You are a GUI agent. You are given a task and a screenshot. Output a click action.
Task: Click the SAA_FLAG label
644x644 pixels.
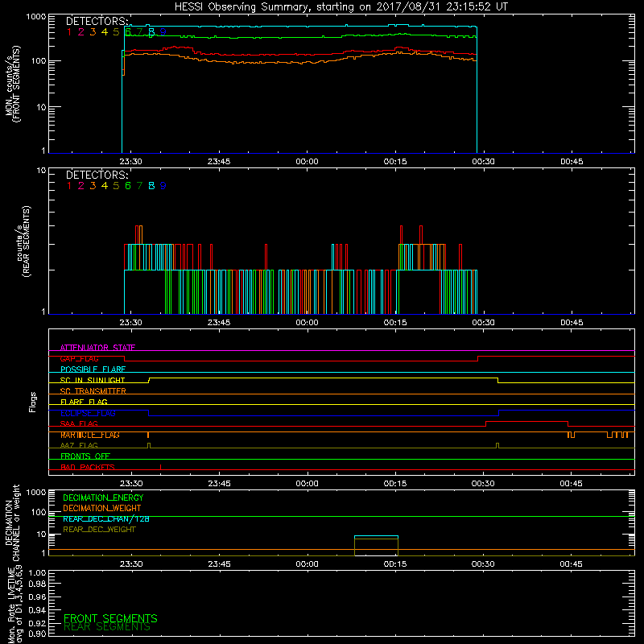(x=79, y=424)
